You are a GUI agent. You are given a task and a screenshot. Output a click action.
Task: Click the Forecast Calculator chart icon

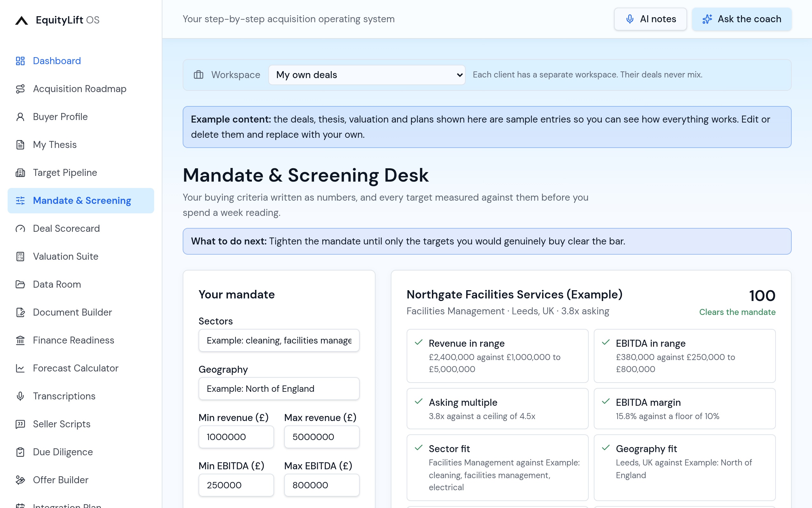point(21,368)
